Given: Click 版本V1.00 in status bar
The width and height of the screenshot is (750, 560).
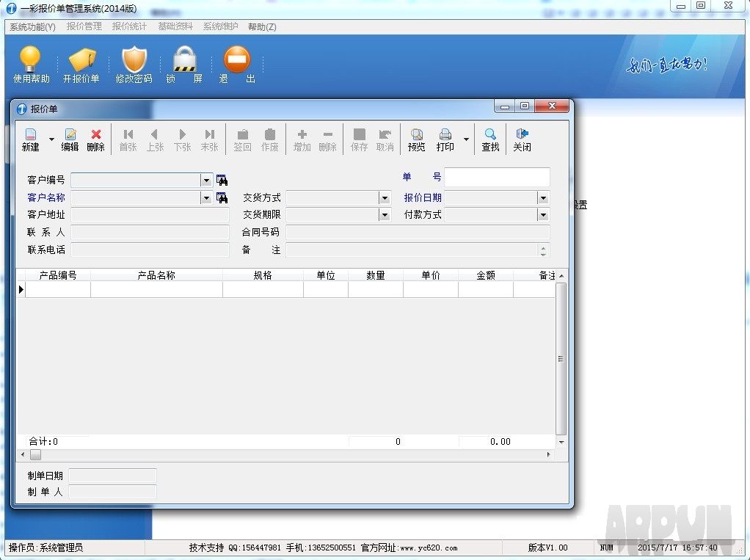Looking at the screenshot, I should 547,548.
